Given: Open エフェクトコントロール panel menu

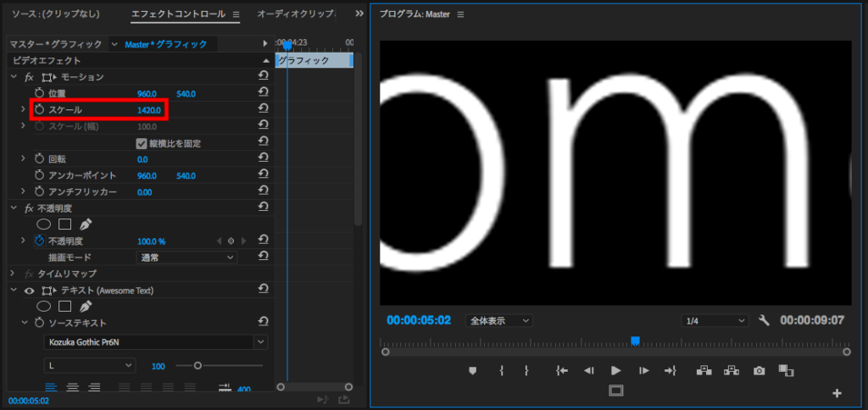Looking at the screenshot, I should coord(236,14).
